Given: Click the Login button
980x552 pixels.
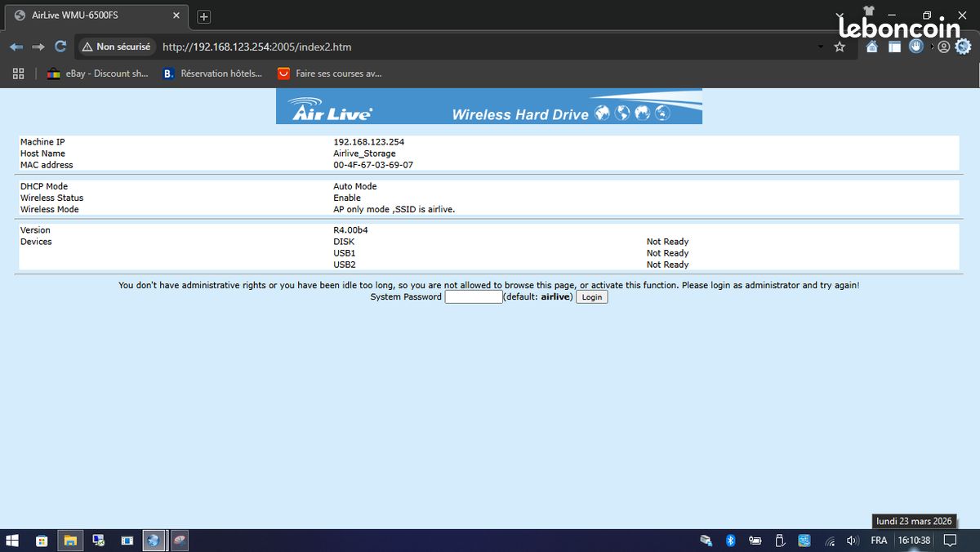Looking at the screenshot, I should point(592,297).
